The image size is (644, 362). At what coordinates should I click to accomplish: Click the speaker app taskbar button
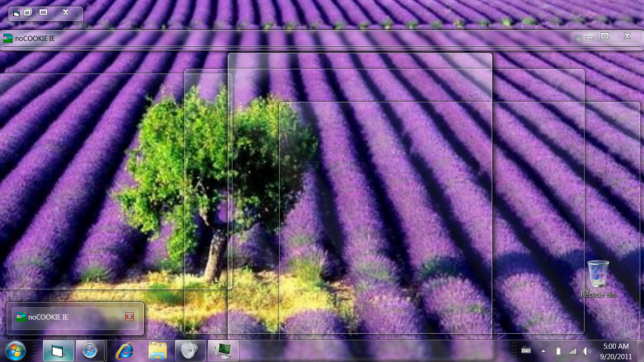[x=190, y=351]
